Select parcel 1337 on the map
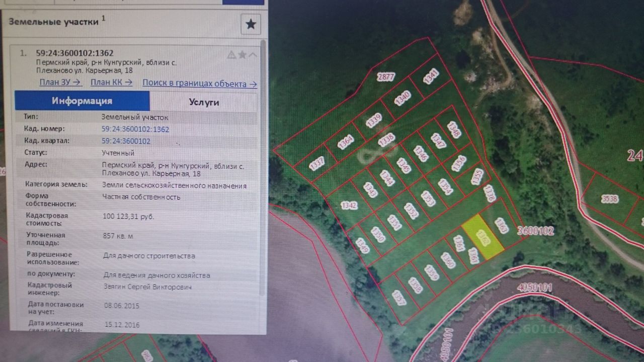 coord(317,163)
